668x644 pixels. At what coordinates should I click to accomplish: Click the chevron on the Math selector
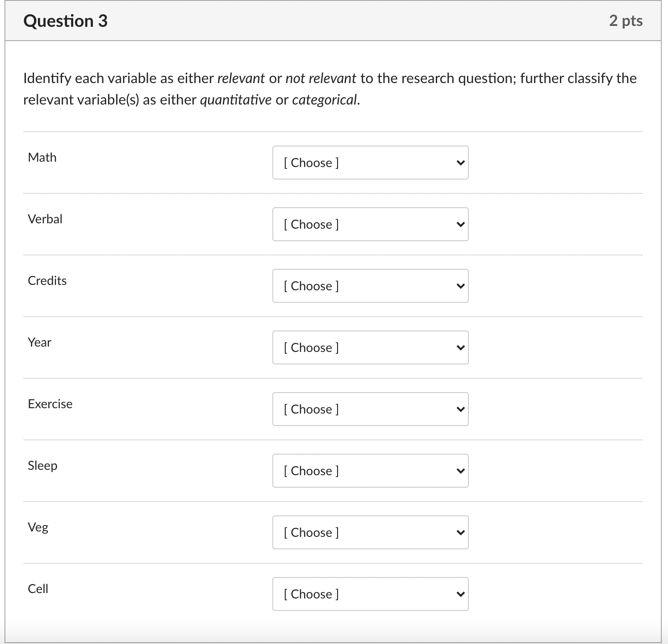460,163
